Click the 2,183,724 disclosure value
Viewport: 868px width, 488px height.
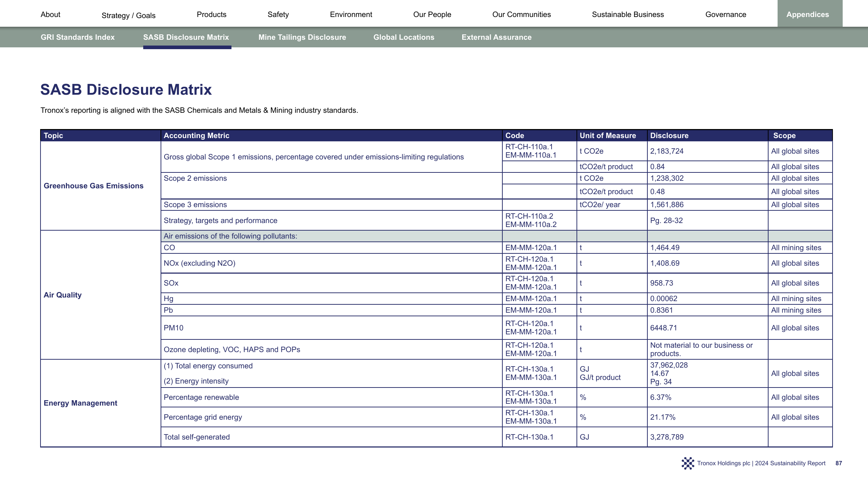coord(667,151)
